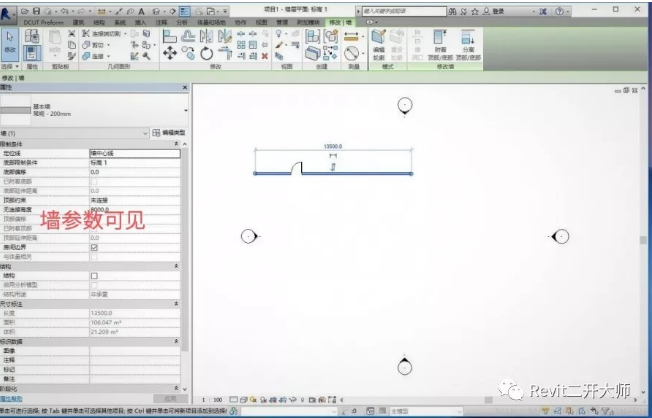Click Edit Profile button (编辑轮廓)
This screenshot has width=652, height=418.
pyautogui.click(x=378, y=44)
